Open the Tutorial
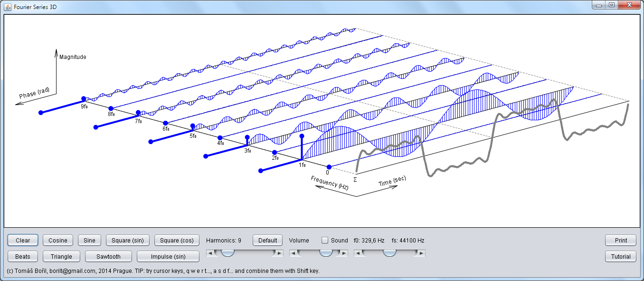644x281 pixels. (621, 256)
